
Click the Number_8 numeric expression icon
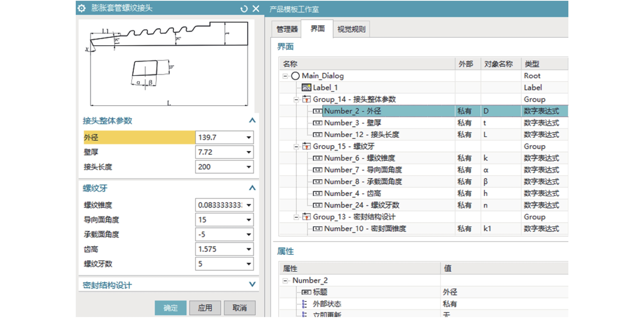coord(318,182)
